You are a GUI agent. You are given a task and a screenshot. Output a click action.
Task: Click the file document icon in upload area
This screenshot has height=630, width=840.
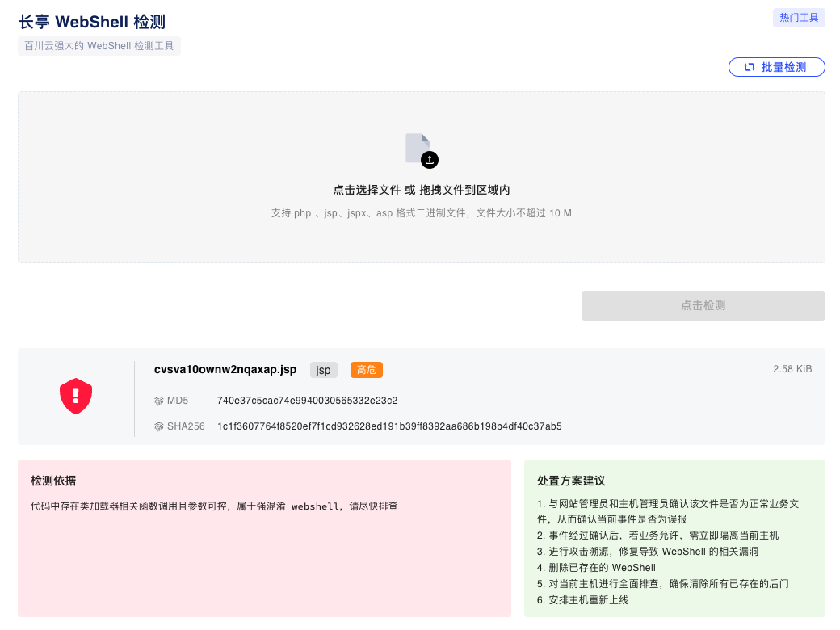417,148
